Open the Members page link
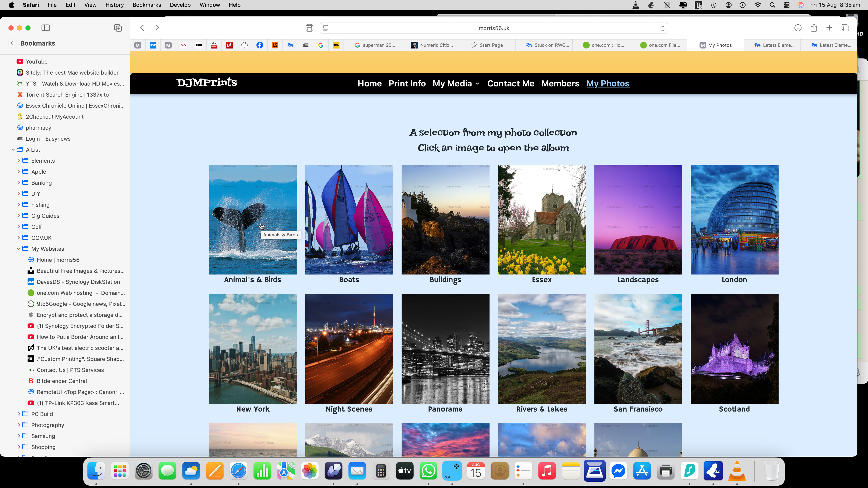 (x=560, y=83)
